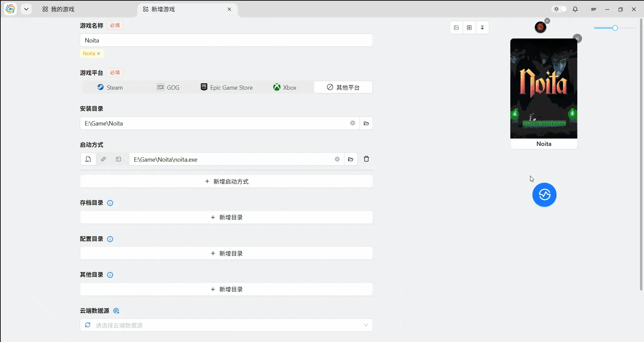The width and height of the screenshot is (644, 342).
Task: Choose Epic Game Store as the platform
Action: [x=227, y=88]
